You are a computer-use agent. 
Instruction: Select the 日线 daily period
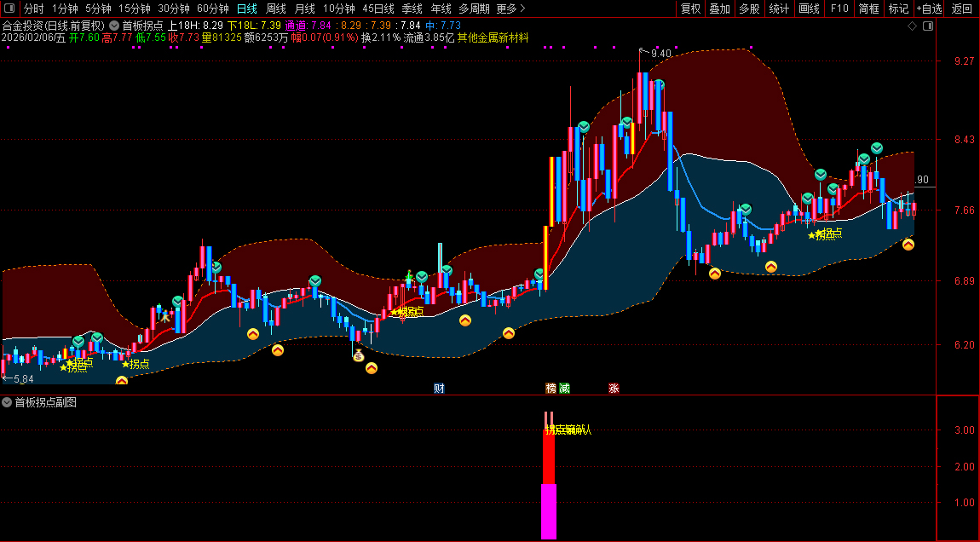coord(247,9)
